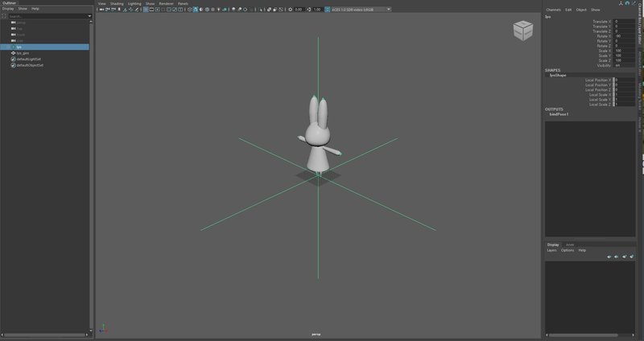This screenshot has height=341, width=644.
Task: Click the rightmost layer icon in the Layer Editor toolbar
Action: (632, 257)
